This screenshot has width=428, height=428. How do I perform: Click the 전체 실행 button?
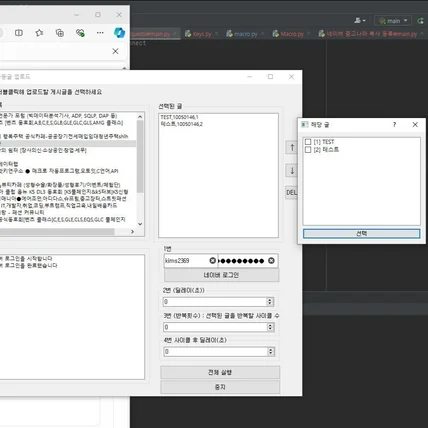220,372
